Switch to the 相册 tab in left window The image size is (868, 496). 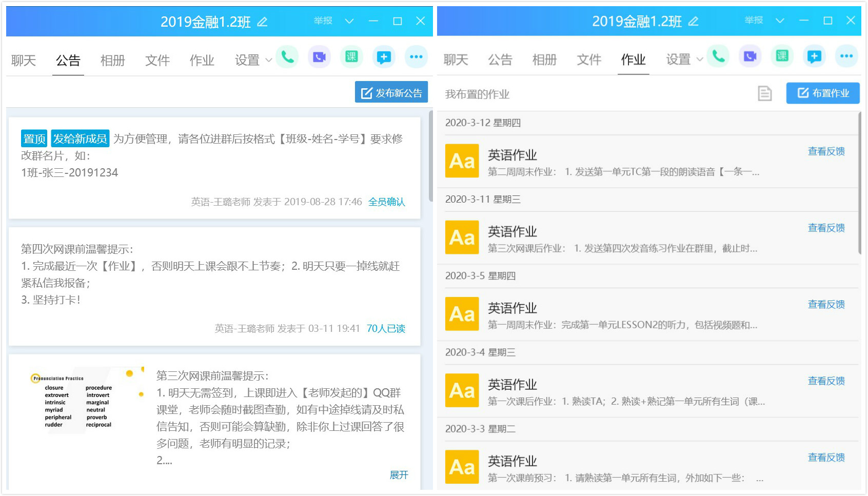click(x=113, y=61)
